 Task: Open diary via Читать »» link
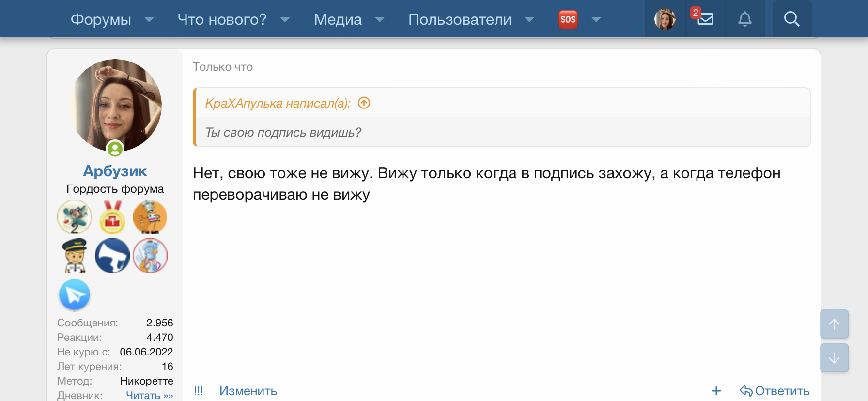(149, 395)
